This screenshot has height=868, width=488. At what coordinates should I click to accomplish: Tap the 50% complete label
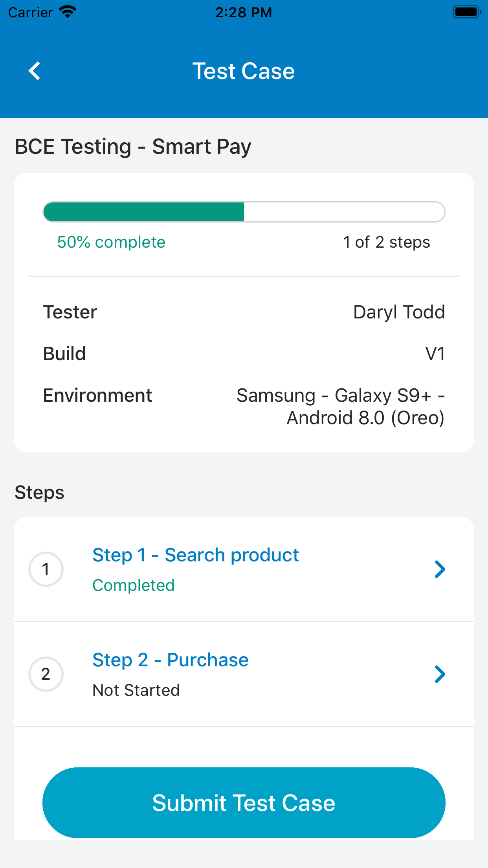[x=111, y=242]
